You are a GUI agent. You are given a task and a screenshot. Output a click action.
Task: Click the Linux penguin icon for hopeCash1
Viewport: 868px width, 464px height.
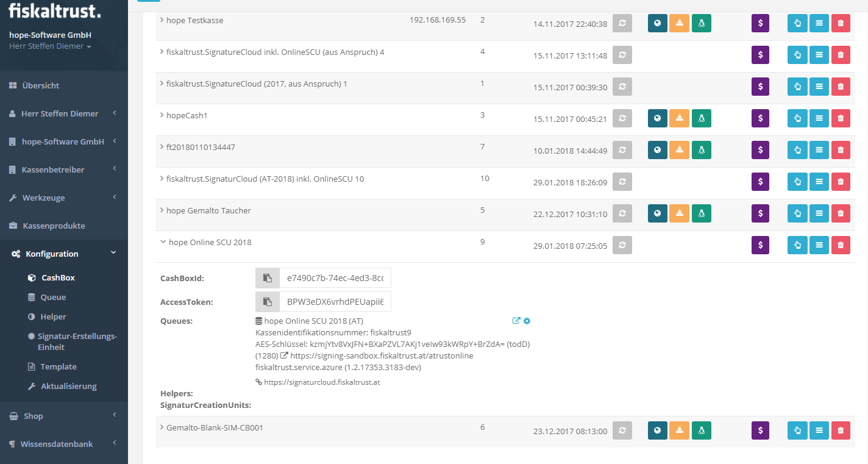click(702, 118)
